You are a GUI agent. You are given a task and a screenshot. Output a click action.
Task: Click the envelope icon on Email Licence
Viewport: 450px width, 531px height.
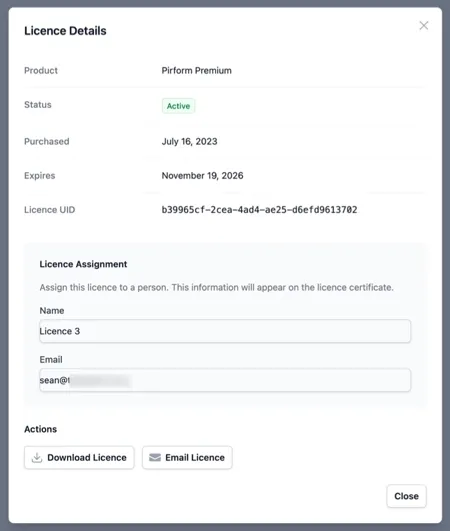point(155,458)
